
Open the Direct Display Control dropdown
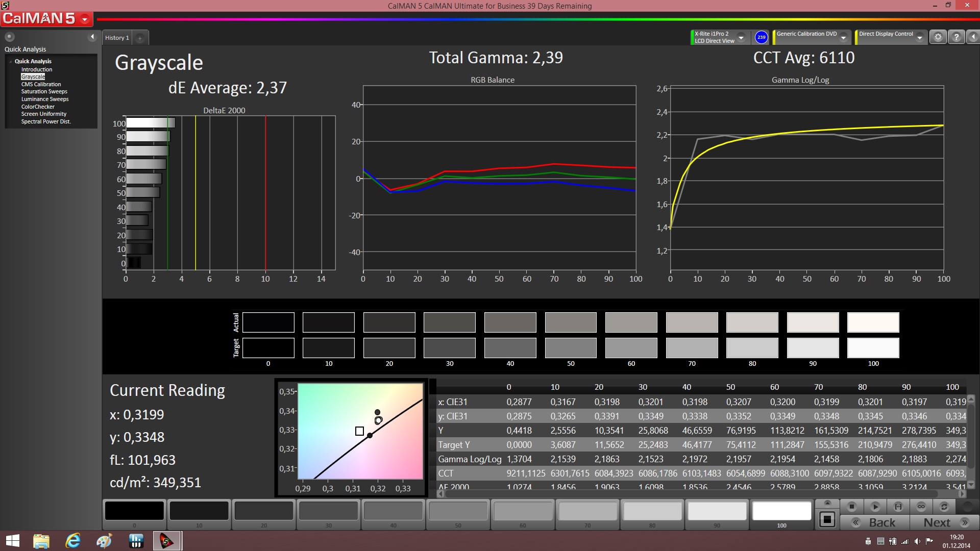919,37
